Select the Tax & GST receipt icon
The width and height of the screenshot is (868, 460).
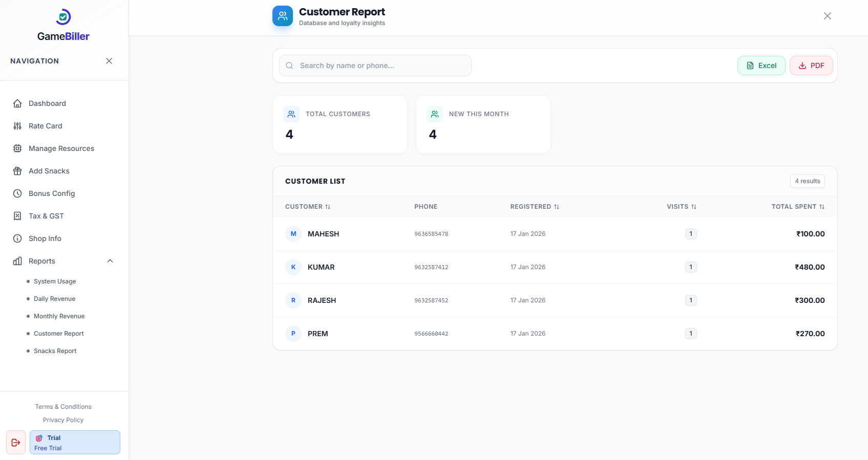click(17, 216)
